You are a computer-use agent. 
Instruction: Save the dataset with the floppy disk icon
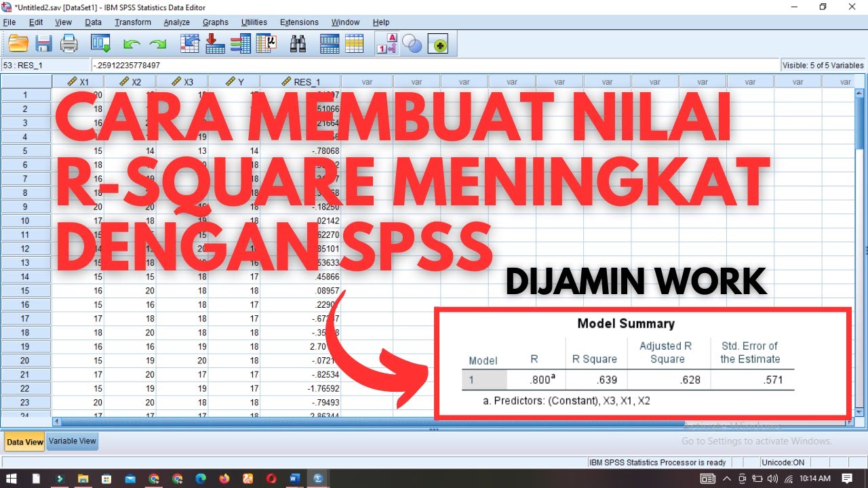coord(44,44)
